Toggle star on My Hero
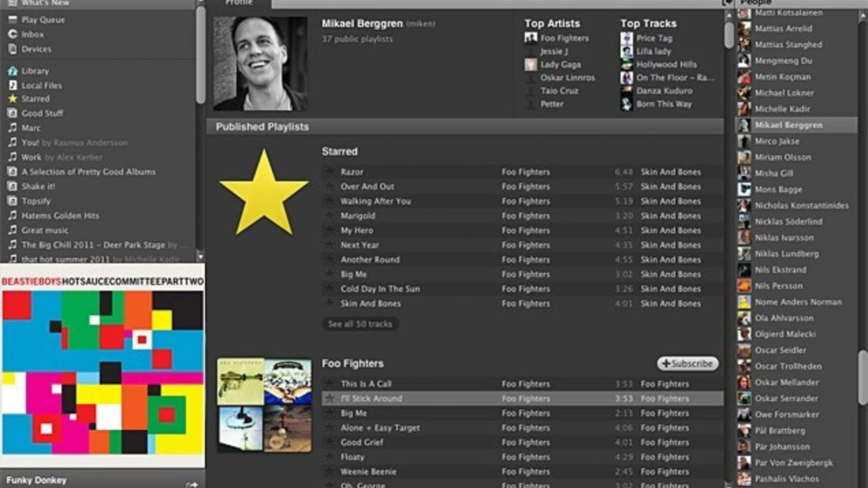Viewport: 868px width, 488px height. click(x=330, y=230)
